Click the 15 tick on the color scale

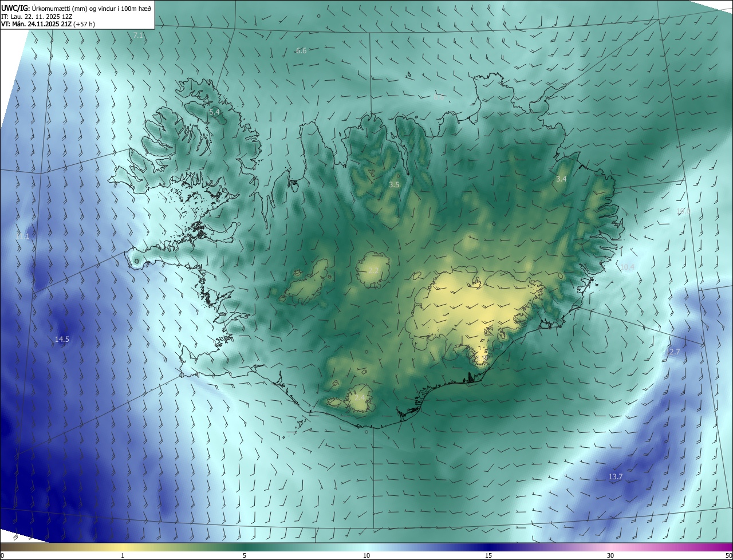[488, 555]
